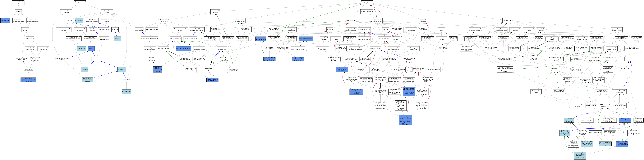
Task: Click 'organic cyclic compound binding' node
Action: point(18,21)
